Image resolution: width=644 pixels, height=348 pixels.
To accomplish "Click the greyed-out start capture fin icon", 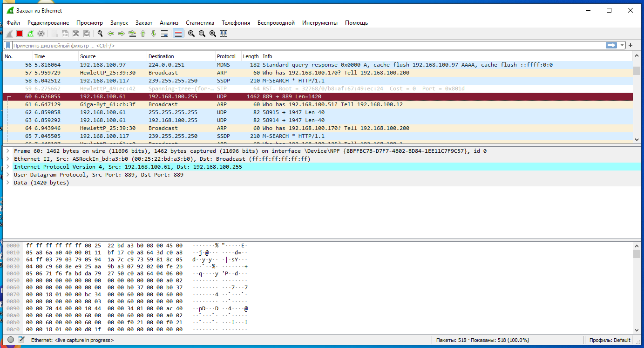I will (x=9, y=34).
